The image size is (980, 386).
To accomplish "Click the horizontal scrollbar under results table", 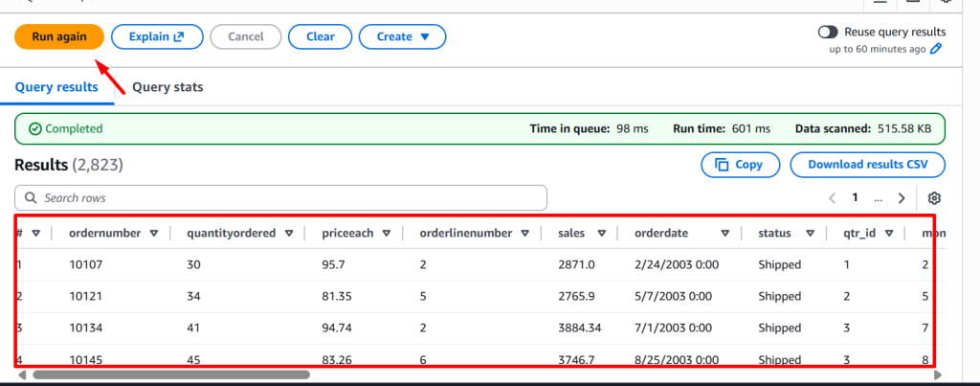I will pyautogui.click(x=170, y=375).
